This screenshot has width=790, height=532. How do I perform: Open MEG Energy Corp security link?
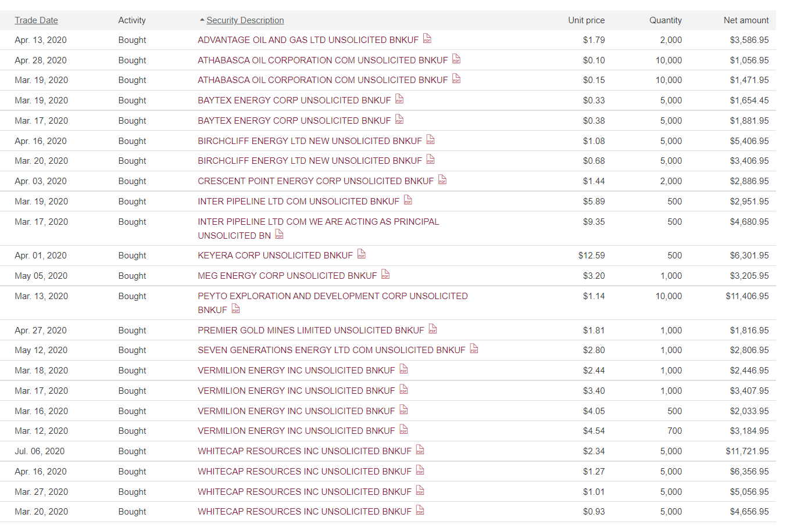click(x=287, y=276)
